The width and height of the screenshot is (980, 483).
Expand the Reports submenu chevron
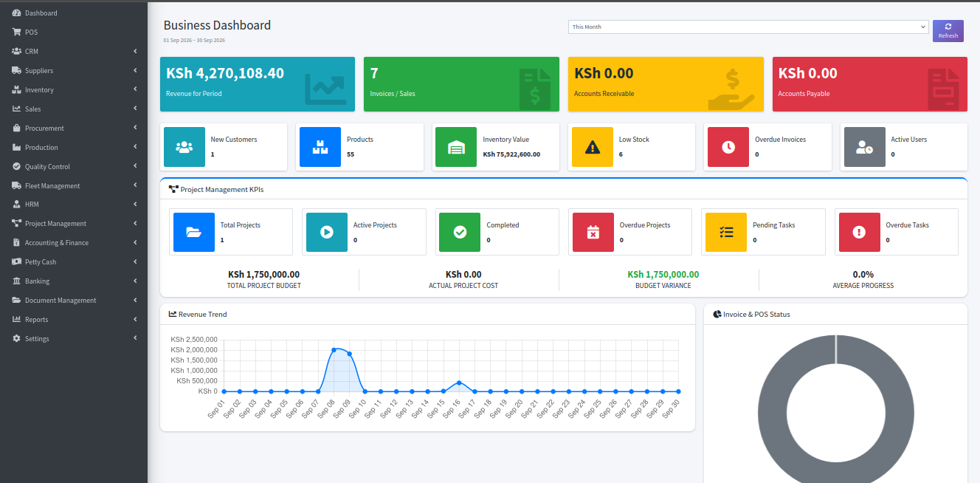pos(136,320)
